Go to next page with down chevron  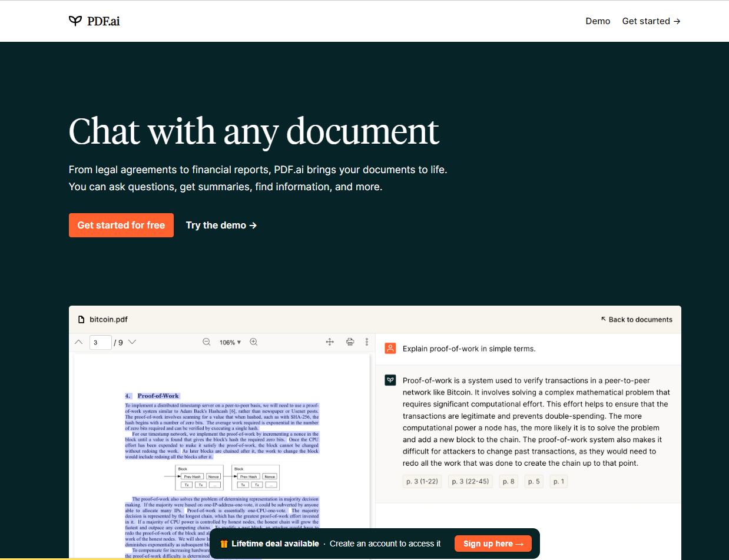[x=132, y=342]
